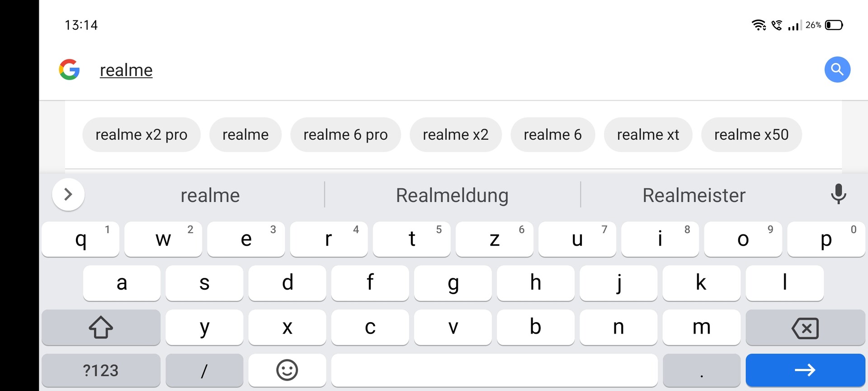This screenshot has height=391, width=868.
Task: Select the "realme x2 pro" suggestion chip
Action: pyautogui.click(x=141, y=135)
